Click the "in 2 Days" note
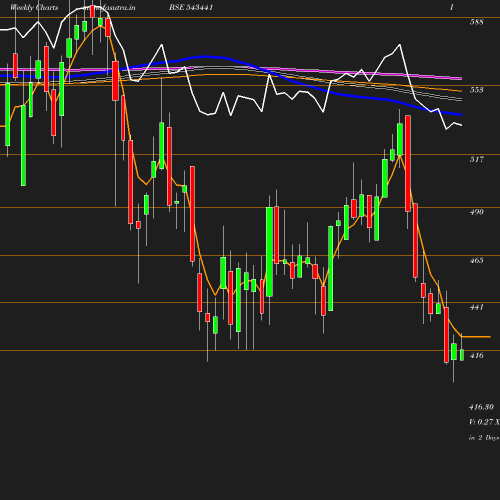Viewport: 500px width, 500px height. (x=484, y=438)
